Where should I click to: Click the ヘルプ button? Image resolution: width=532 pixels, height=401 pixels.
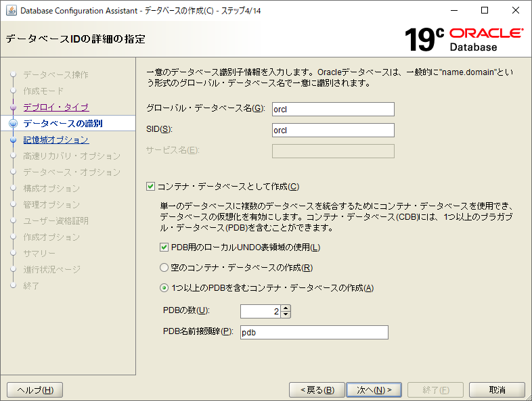[35, 390]
